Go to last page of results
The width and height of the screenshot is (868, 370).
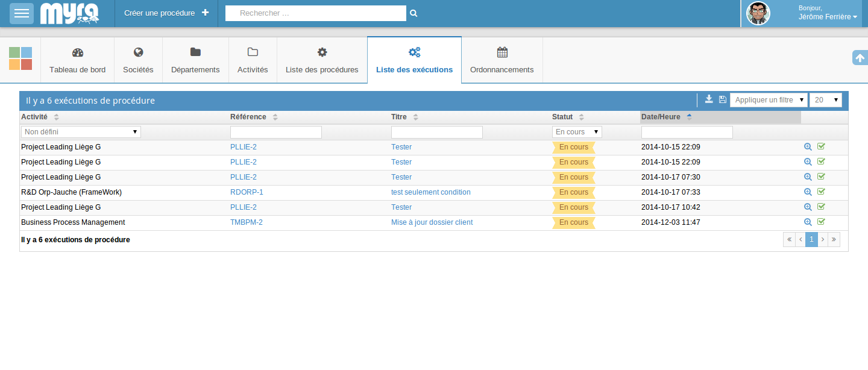coord(834,240)
